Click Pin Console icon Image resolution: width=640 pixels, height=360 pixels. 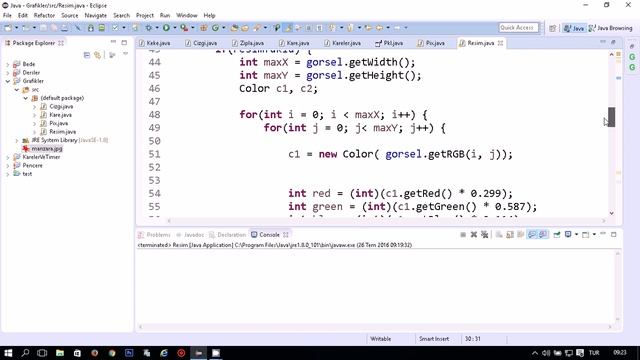557,235
